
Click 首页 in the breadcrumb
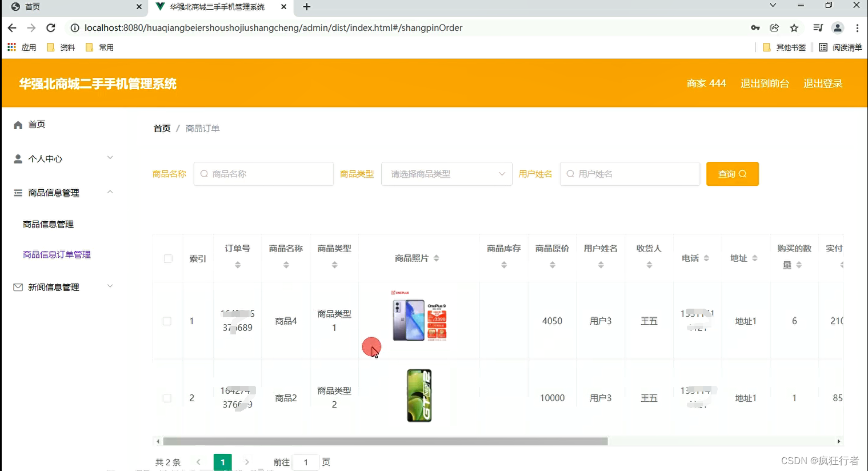pyautogui.click(x=162, y=129)
